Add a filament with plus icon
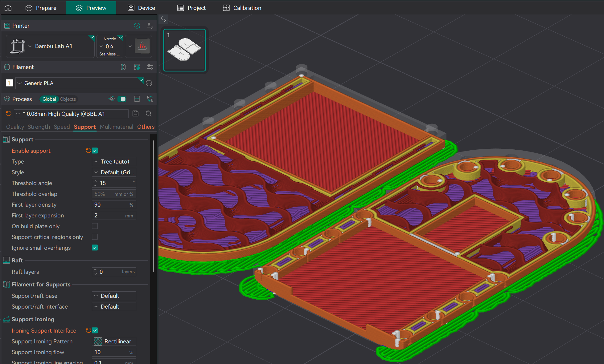This screenshot has width=604, height=364. [124, 67]
